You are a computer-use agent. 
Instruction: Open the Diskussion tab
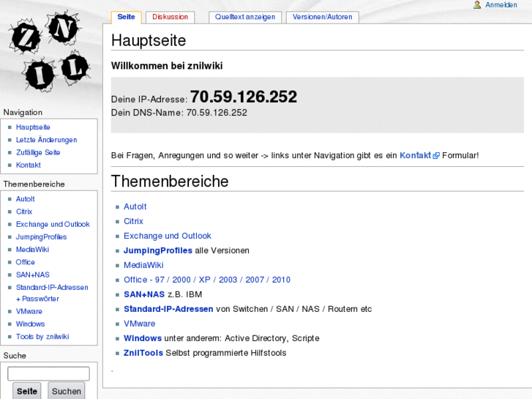170,17
